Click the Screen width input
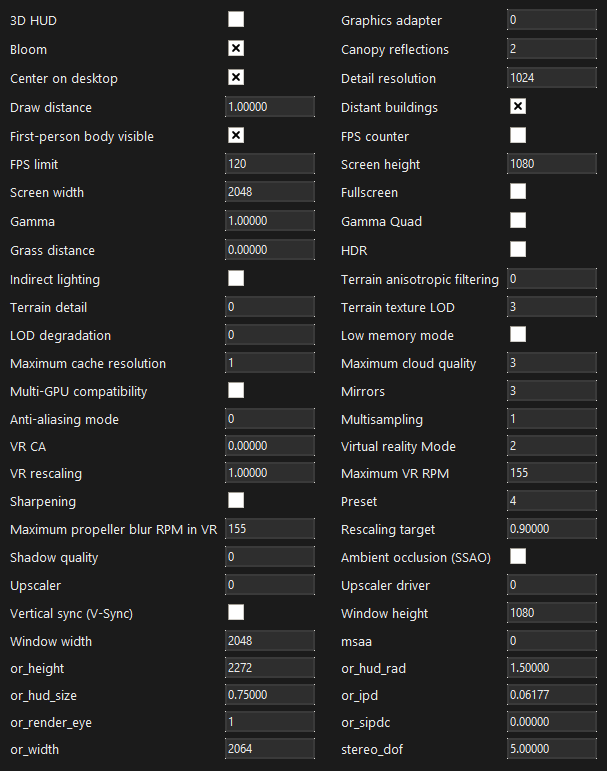Screen dimensions: 607x771 click(270, 192)
